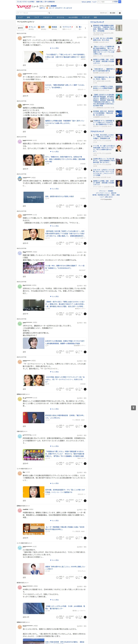
Task: Click vie's smiley avatar icon
Action: pos(20,38)
